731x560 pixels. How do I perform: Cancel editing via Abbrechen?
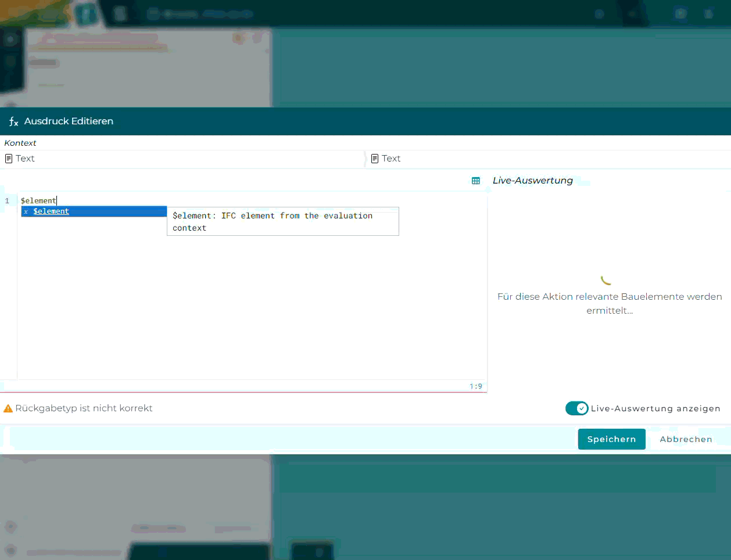pos(686,439)
